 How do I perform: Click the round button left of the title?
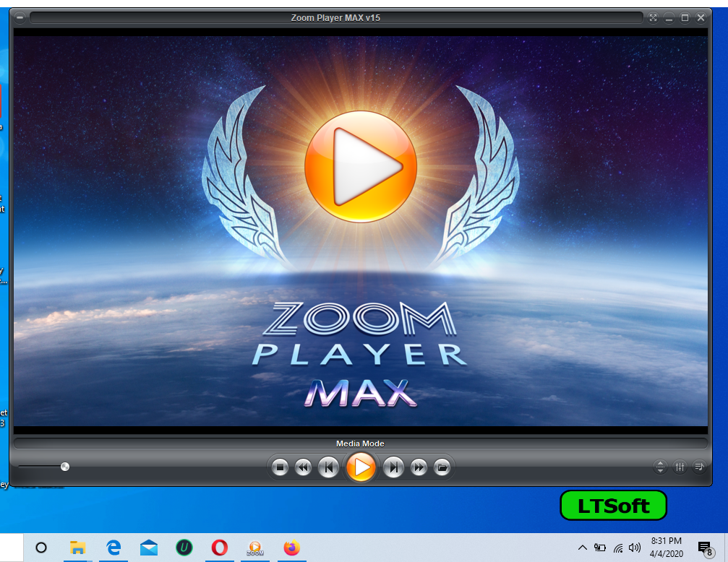(x=20, y=17)
